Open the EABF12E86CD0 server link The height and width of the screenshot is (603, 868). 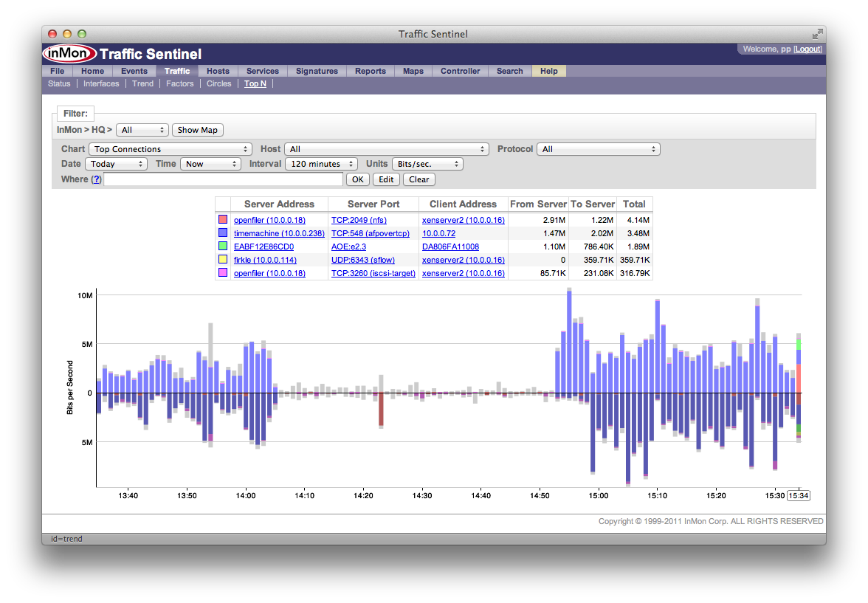[x=263, y=247]
